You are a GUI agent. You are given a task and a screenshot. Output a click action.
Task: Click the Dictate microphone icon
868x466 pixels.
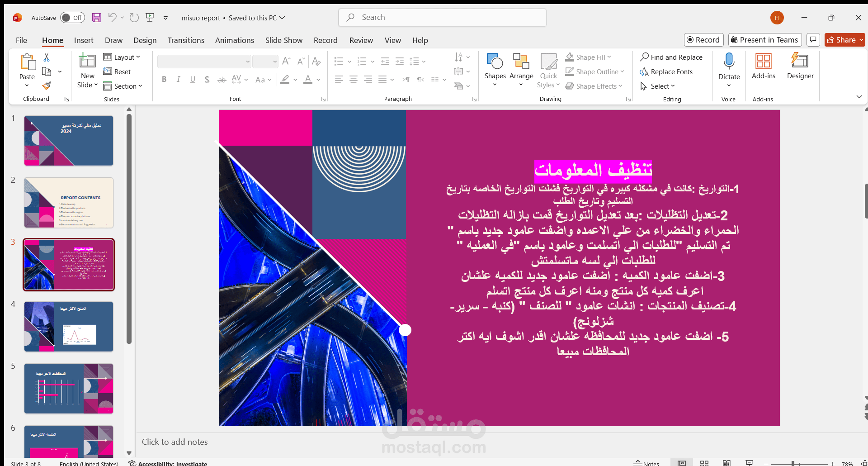[729, 62]
